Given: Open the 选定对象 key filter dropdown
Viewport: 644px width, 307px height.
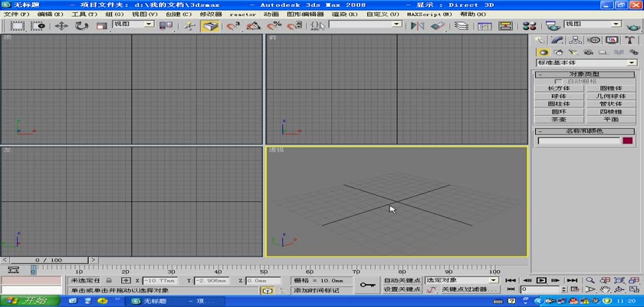Looking at the screenshot, I should (x=462, y=280).
